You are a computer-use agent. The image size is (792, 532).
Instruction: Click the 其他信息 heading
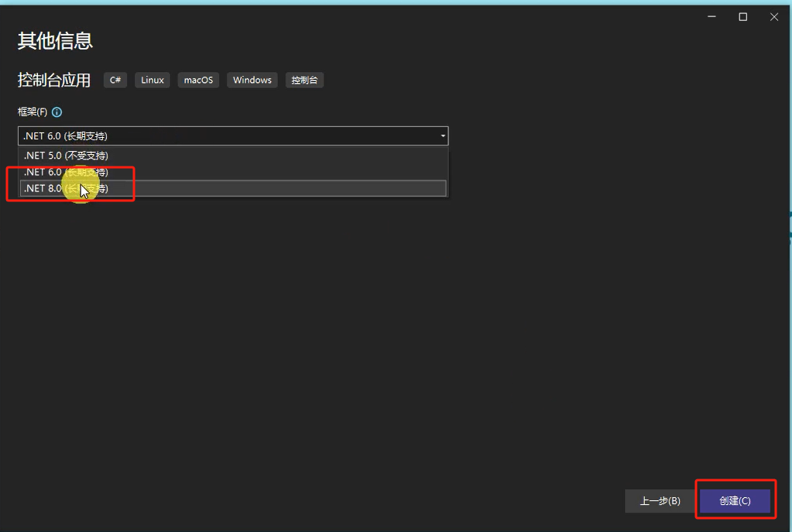[55, 40]
